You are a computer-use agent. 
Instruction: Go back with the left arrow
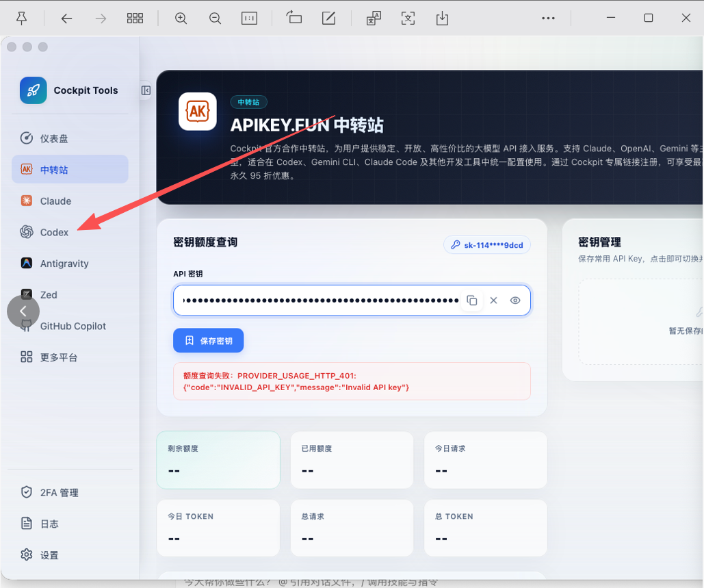[66, 18]
